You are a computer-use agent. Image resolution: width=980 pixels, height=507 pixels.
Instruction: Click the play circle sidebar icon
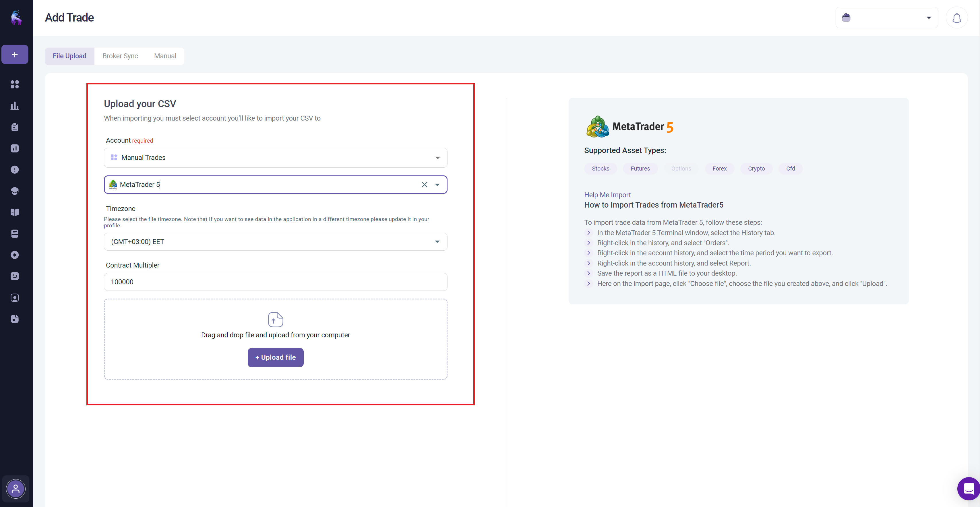coord(14,255)
